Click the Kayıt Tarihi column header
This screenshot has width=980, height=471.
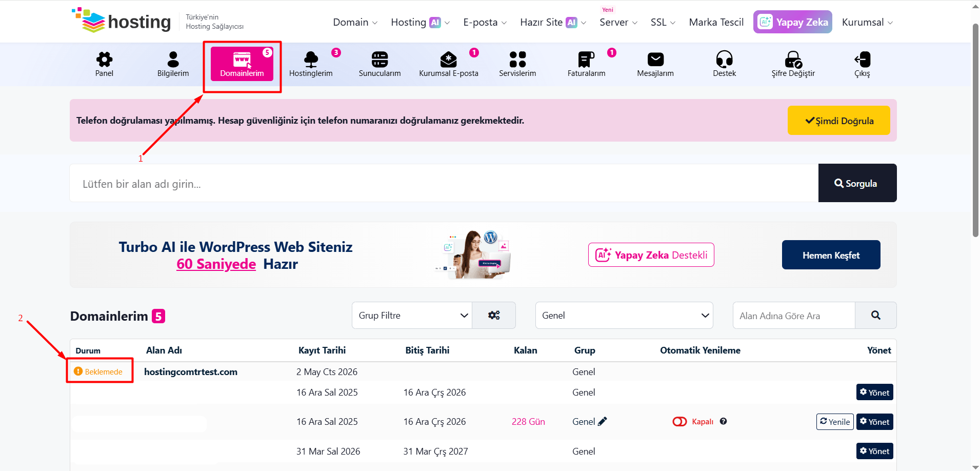pos(322,350)
